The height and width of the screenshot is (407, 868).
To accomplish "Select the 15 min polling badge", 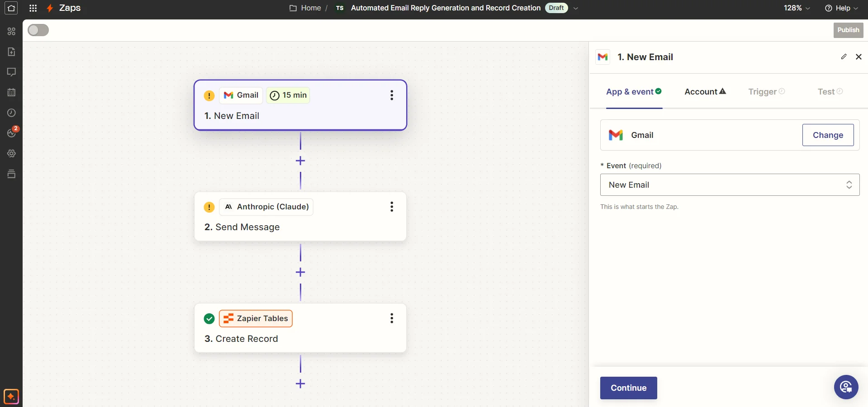I will [x=288, y=95].
